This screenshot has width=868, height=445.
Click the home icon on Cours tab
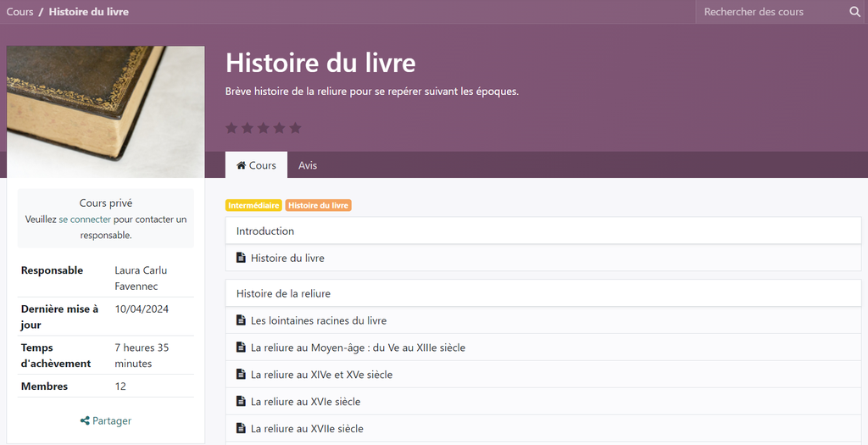coord(242,165)
